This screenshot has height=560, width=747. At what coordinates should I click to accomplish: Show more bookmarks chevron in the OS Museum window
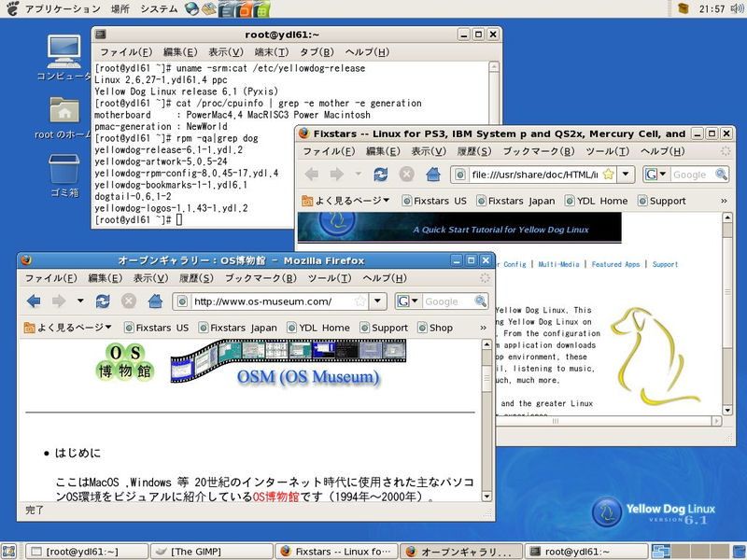tap(483, 328)
